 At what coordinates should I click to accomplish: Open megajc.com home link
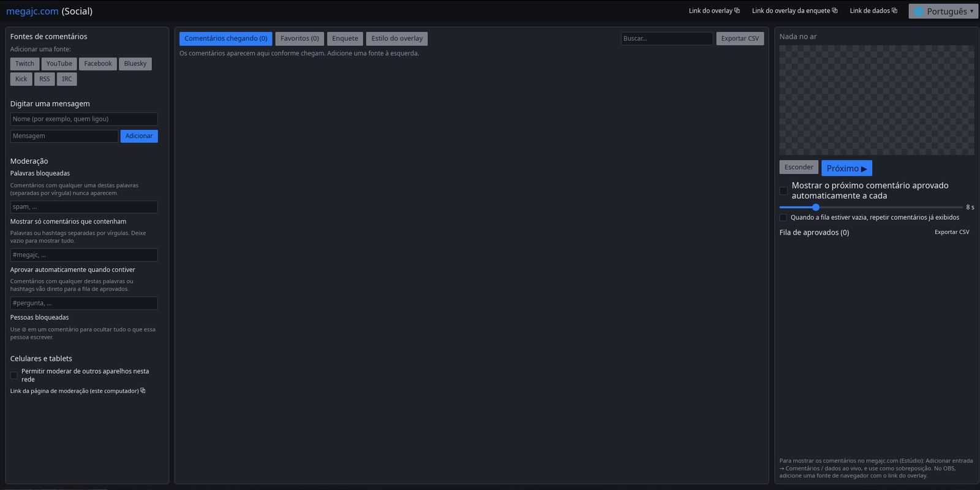tap(32, 11)
